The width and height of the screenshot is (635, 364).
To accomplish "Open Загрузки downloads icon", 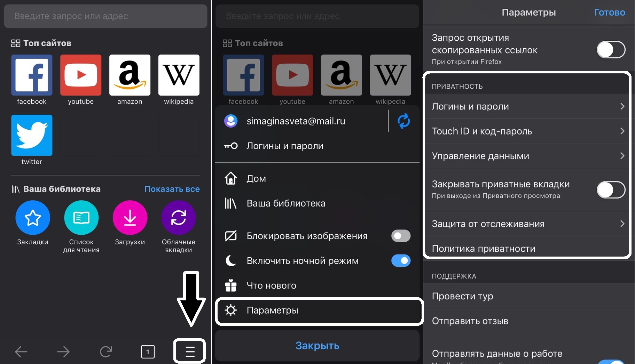I will [130, 218].
